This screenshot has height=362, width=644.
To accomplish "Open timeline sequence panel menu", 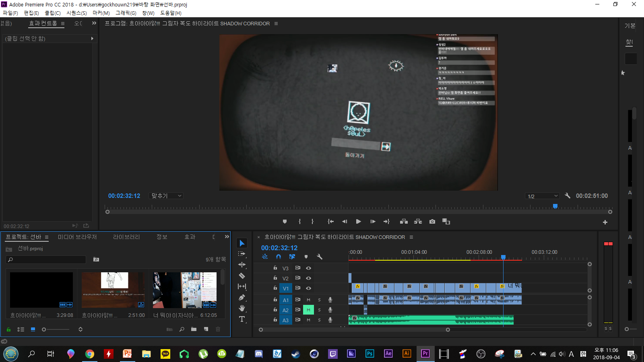I will (411, 237).
